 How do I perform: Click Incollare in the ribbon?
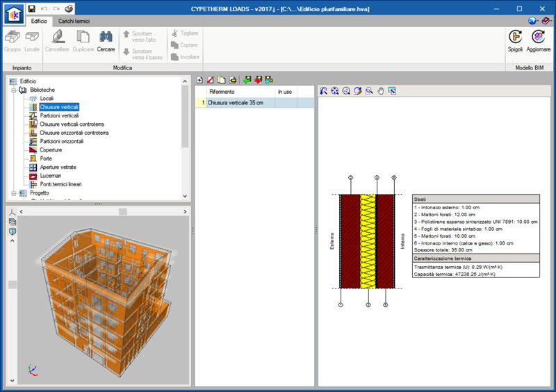pyautogui.click(x=185, y=57)
